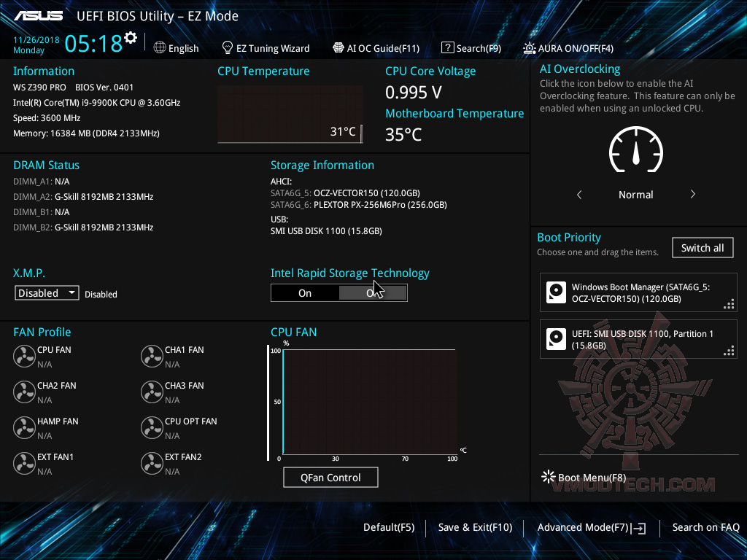Screen dimensions: 747x560
Task: Click the 11/26/2018 date text
Action: [x=36, y=40]
